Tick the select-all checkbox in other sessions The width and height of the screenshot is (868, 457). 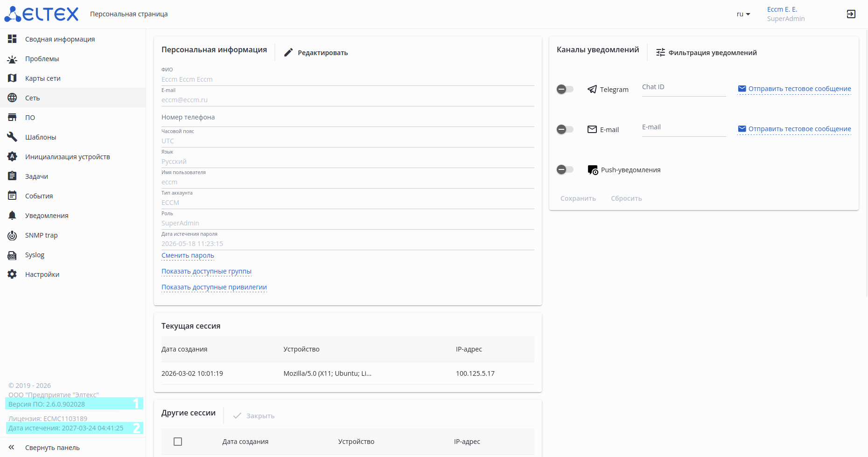point(178,442)
